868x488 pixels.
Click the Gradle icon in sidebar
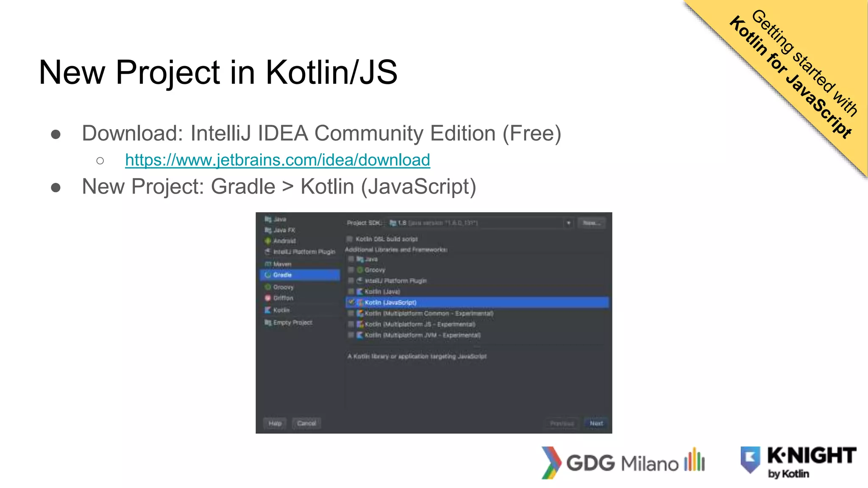[x=268, y=275]
